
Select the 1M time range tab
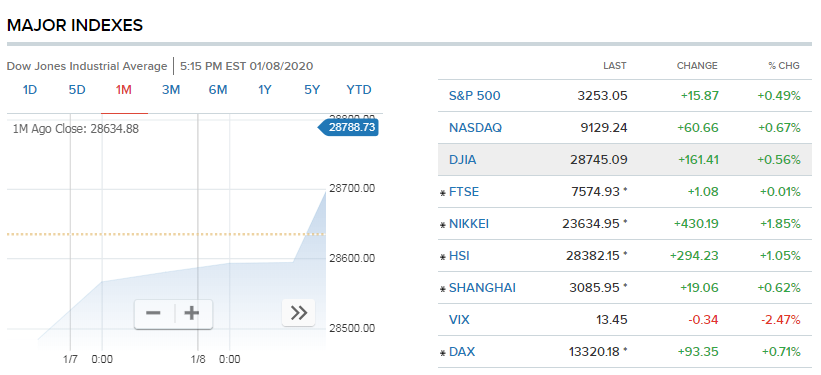pos(124,90)
